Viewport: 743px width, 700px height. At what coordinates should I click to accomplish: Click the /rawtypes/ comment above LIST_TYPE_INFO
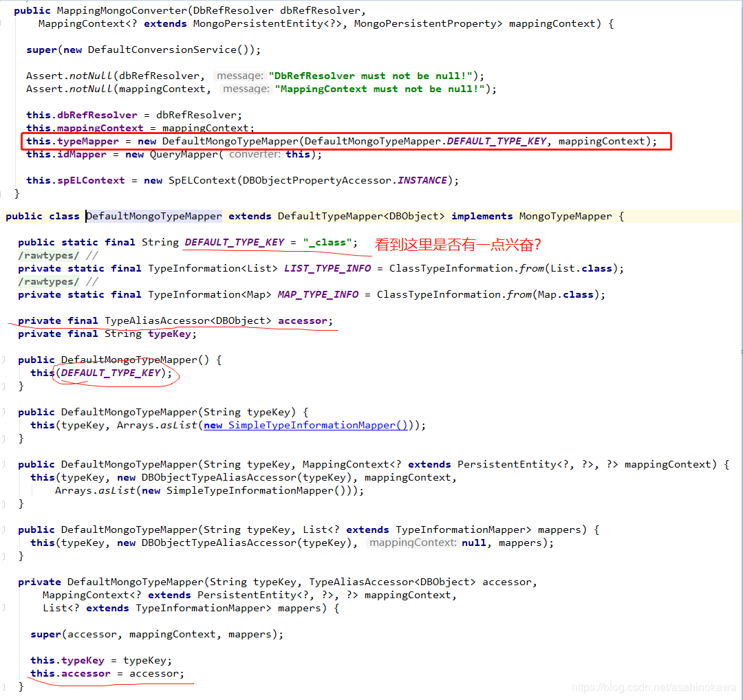coord(48,256)
